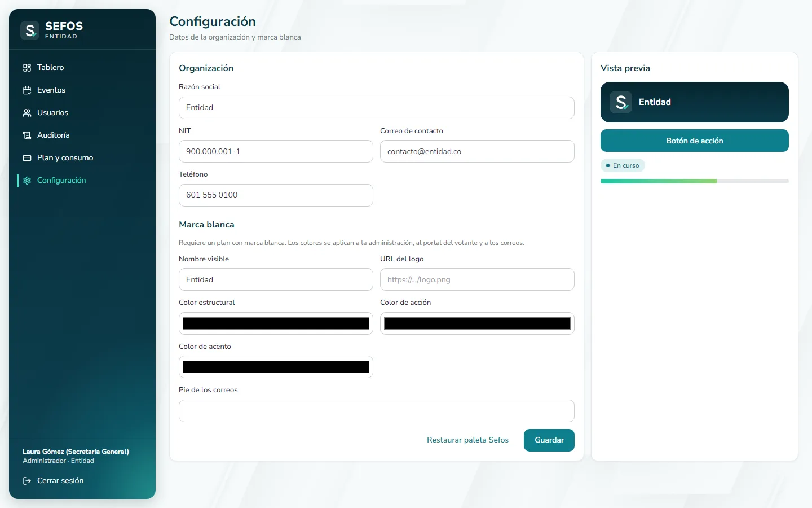
Task: Click the Requiere un plan con marca blanca note
Action: (351, 243)
